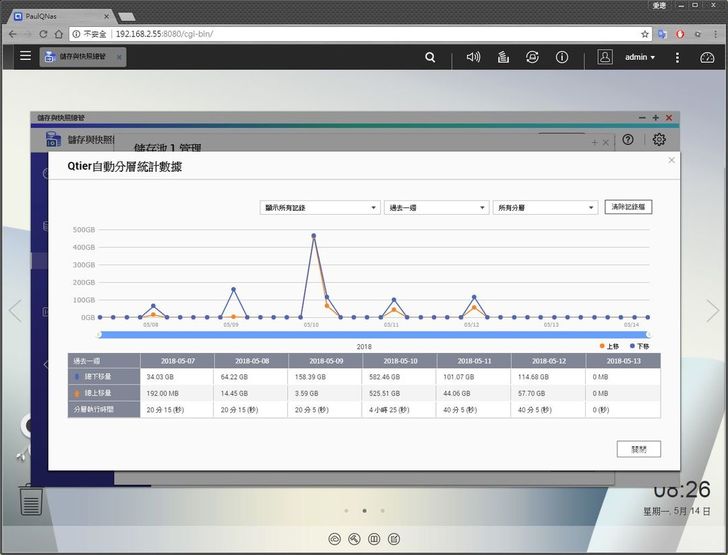Open the admin user account menu
Image resolution: width=728 pixels, height=555 pixels.
click(x=640, y=57)
